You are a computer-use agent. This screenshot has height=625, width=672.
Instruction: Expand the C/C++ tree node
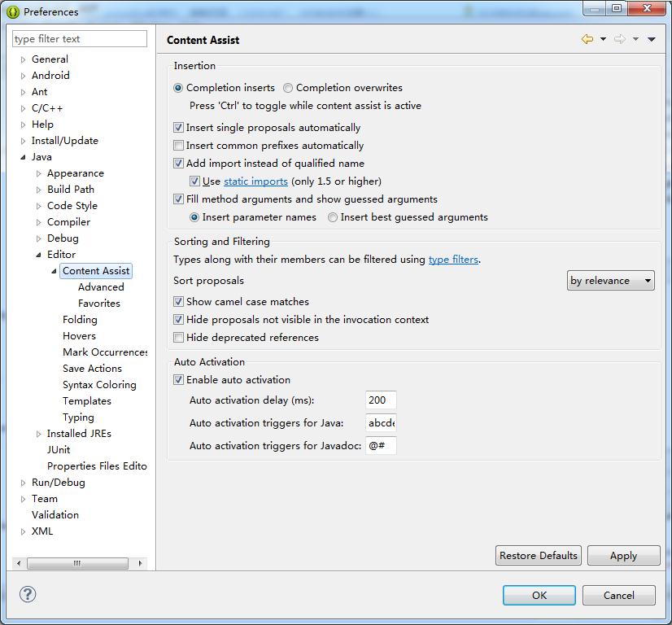click(23, 108)
